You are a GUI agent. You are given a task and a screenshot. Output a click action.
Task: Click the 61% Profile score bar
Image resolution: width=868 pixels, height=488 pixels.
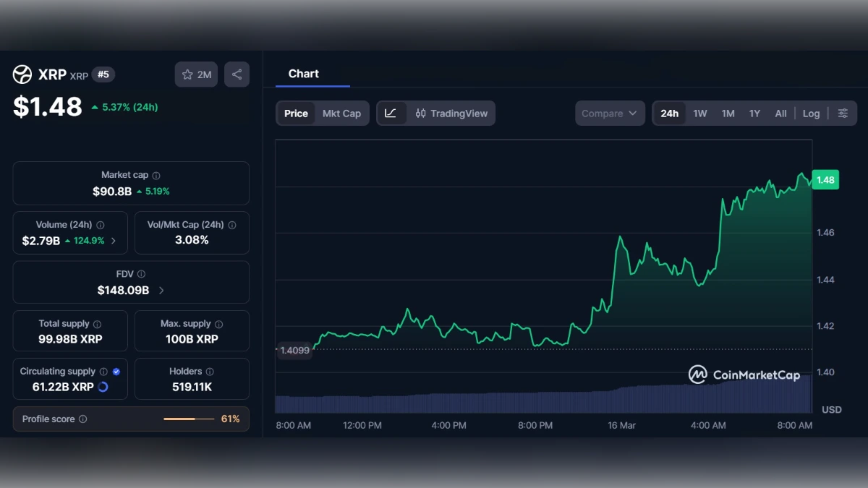190,419
